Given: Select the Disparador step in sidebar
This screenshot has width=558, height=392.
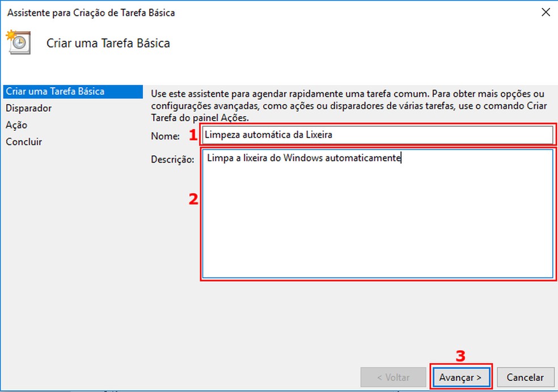Looking at the screenshot, I should pyautogui.click(x=28, y=108).
